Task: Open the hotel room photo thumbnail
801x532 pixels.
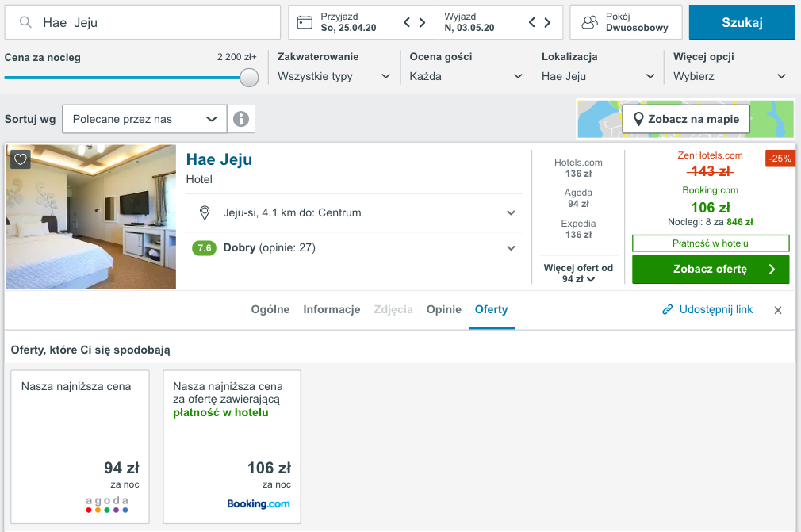Action: tap(91, 216)
